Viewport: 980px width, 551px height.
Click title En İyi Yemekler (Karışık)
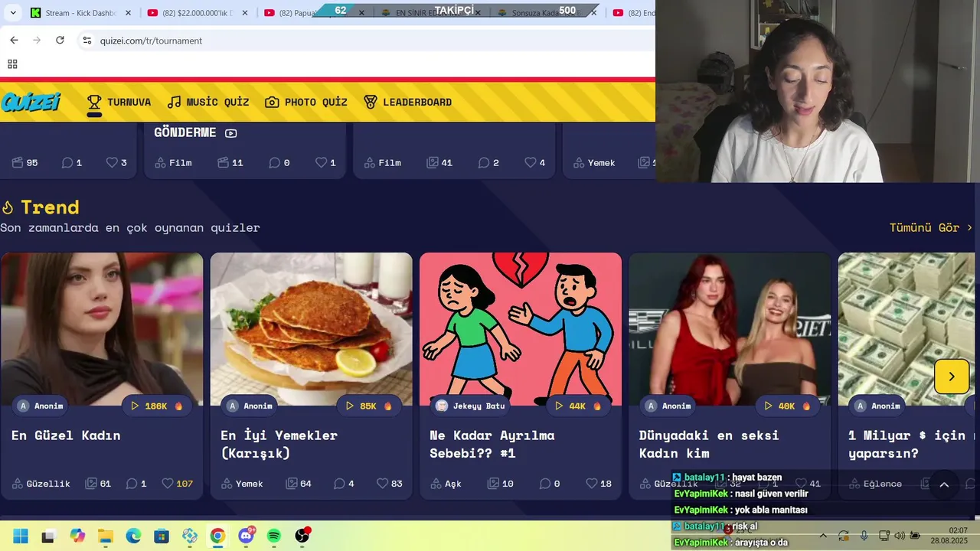(x=279, y=444)
